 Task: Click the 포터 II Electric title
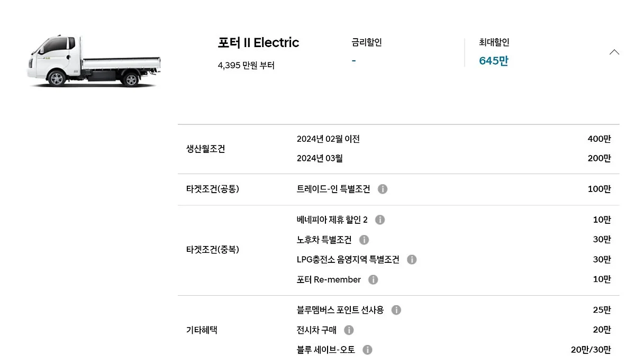pyautogui.click(x=258, y=43)
